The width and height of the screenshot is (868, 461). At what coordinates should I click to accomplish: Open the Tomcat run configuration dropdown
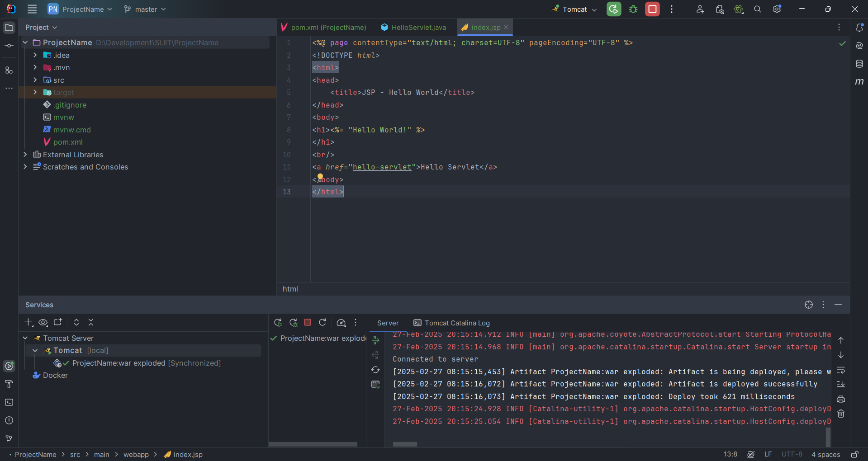point(575,9)
